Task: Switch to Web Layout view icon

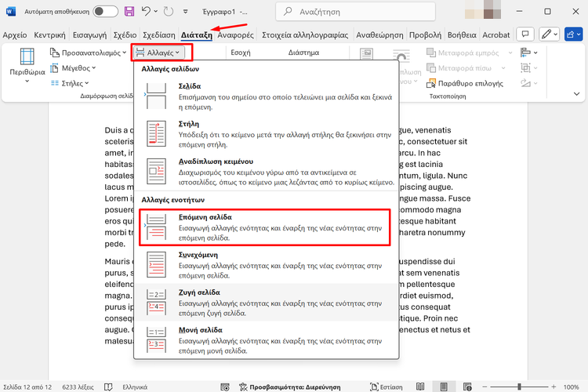Action: pos(467,387)
